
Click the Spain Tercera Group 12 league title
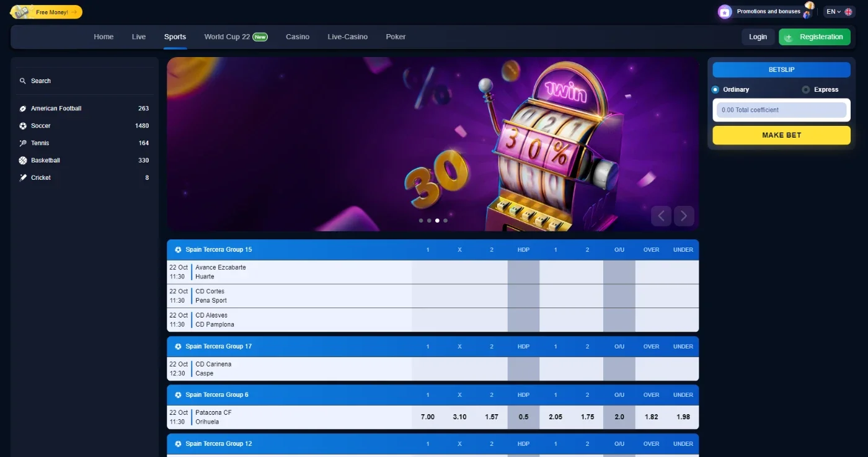pyautogui.click(x=219, y=444)
